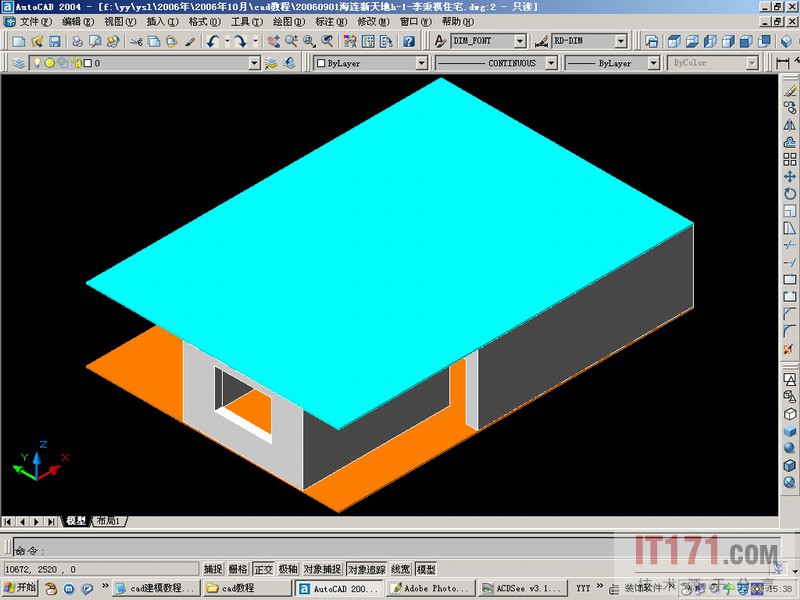This screenshot has height=600, width=800.
Task: Select the Rotate tool
Action: click(x=790, y=193)
